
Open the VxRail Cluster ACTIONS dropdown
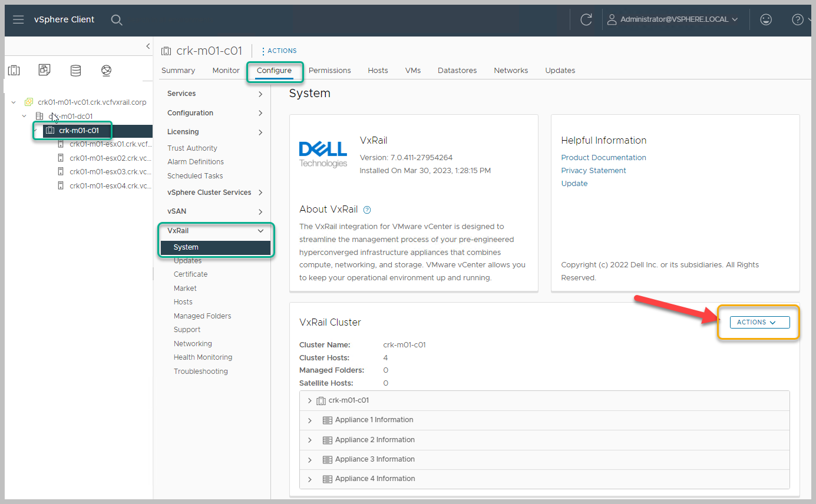[759, 322]
